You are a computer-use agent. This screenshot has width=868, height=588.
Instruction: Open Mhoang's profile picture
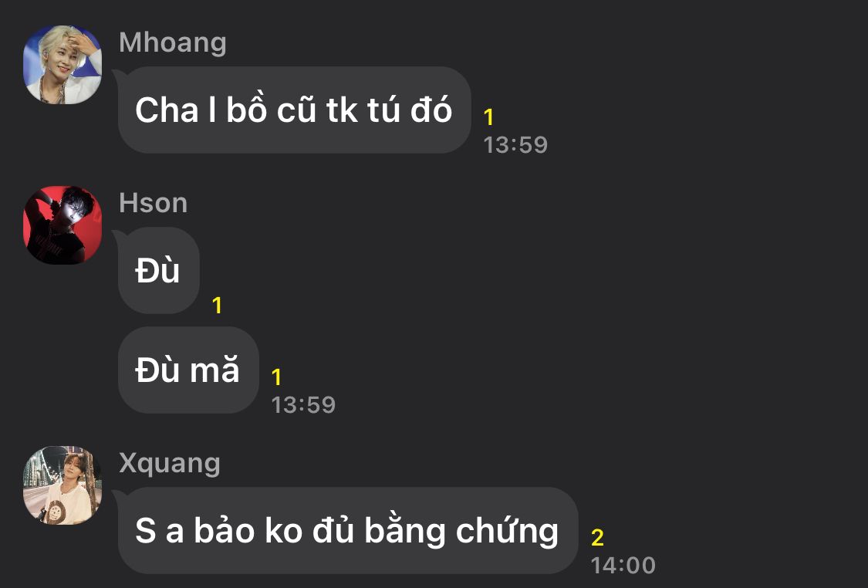pyautogui.click(x=62, y=65)
